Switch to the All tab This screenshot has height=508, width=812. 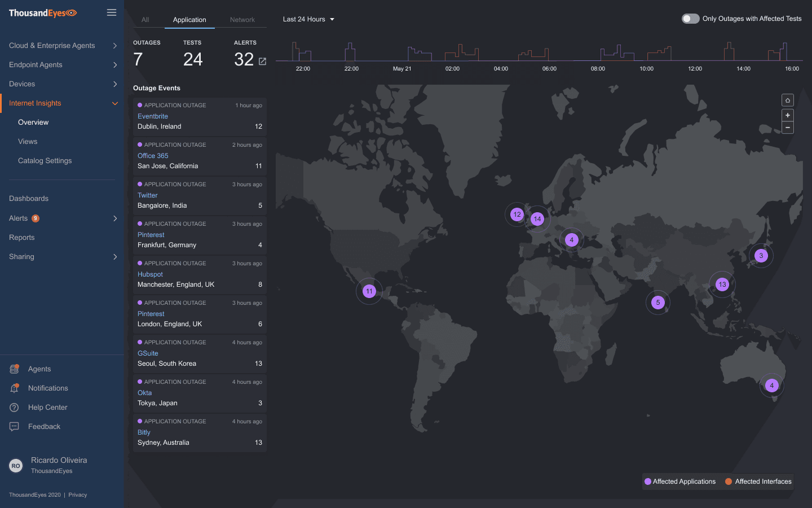[x=145, y=20]
